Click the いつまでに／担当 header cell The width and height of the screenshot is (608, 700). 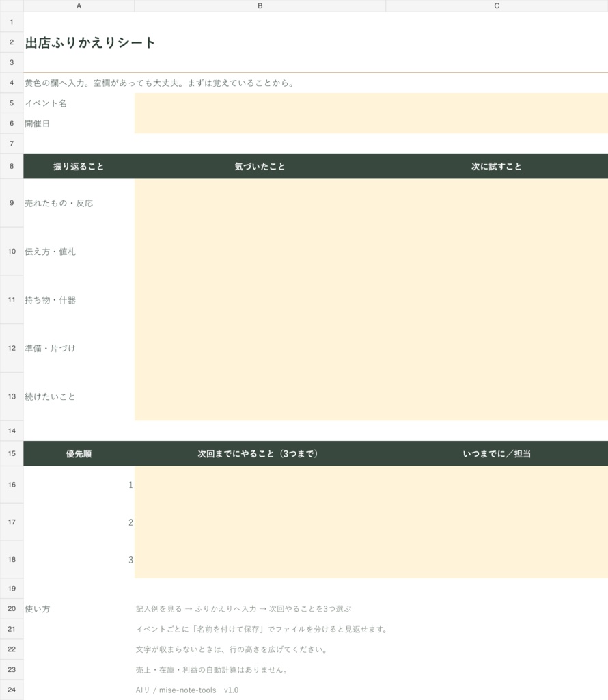(497, 454)
